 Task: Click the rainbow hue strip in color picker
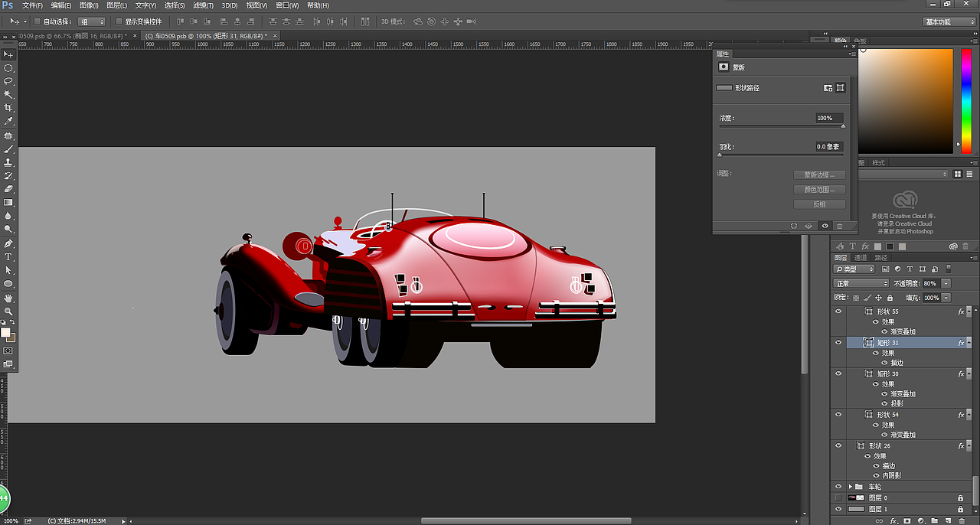(x=965, y=100)
